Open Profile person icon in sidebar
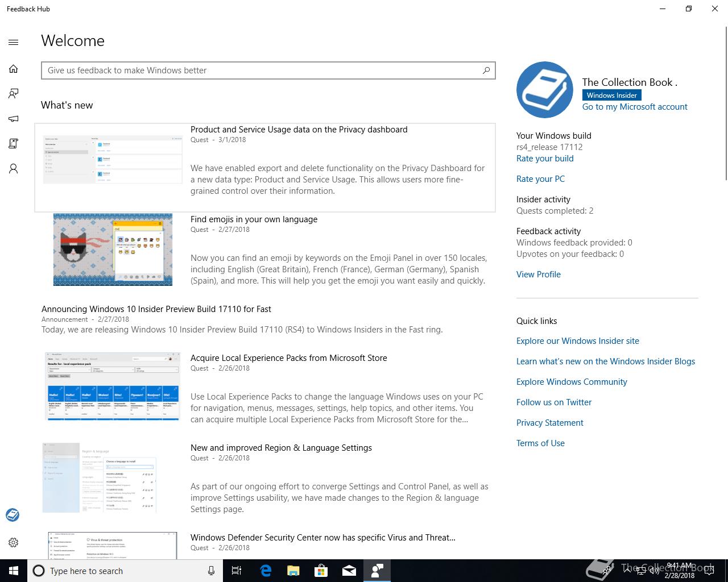728x582 pixels. (x=14, y=169)
